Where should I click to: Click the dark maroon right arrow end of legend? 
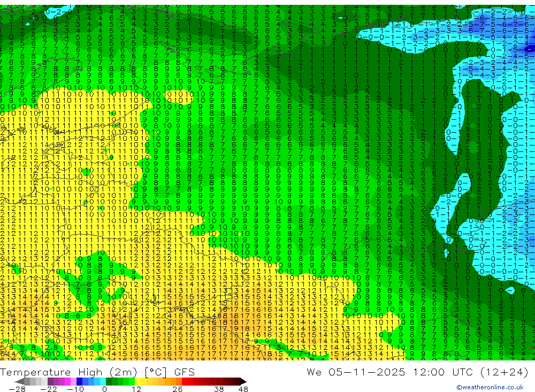click(243, 381)
